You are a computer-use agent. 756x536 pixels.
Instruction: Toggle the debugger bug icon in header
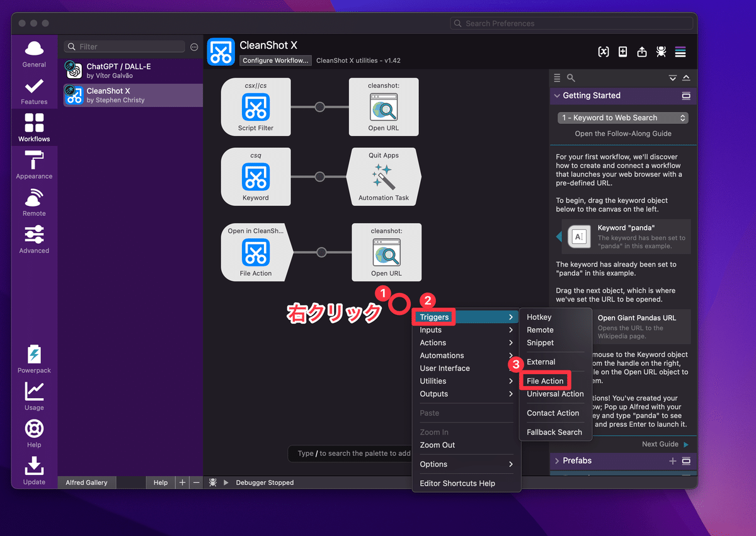661,52
